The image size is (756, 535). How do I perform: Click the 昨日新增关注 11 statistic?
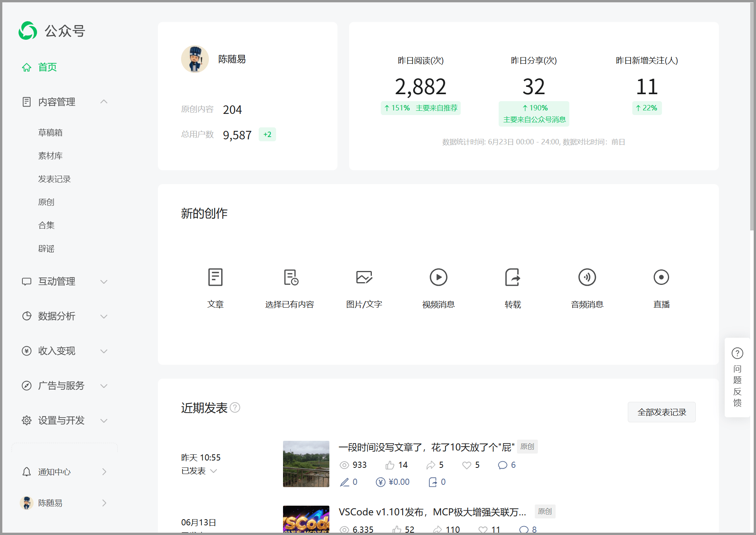647,87
